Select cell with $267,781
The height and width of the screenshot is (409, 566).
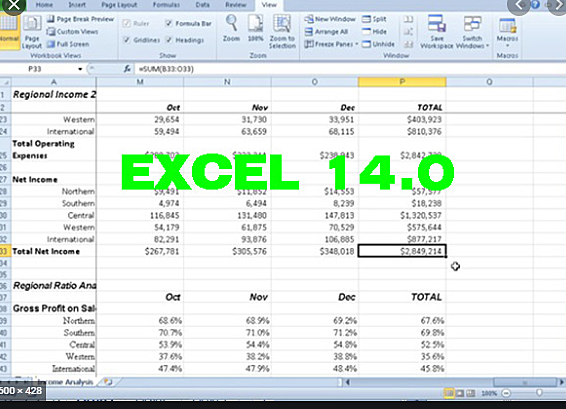tap(140, 251)
